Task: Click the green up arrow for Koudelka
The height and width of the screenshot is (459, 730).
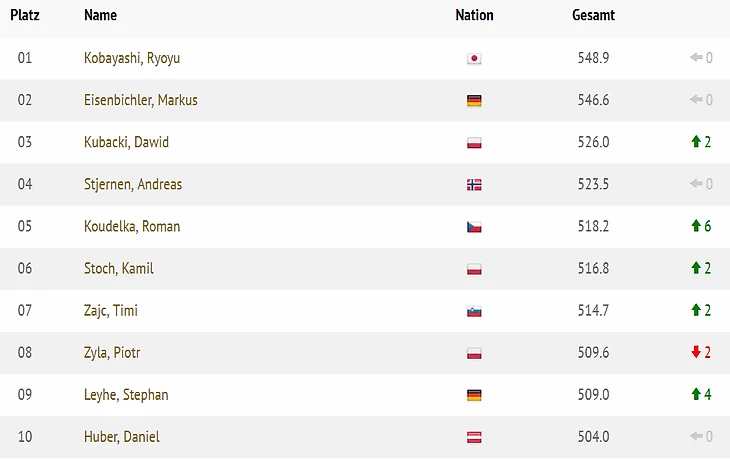Action: click(x=696, y=226)
